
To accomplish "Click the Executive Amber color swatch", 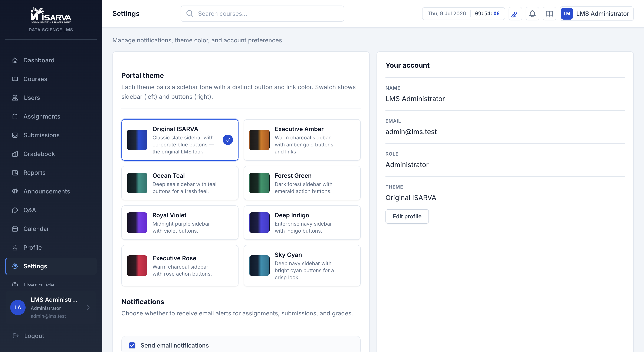I will pos(259,140).
